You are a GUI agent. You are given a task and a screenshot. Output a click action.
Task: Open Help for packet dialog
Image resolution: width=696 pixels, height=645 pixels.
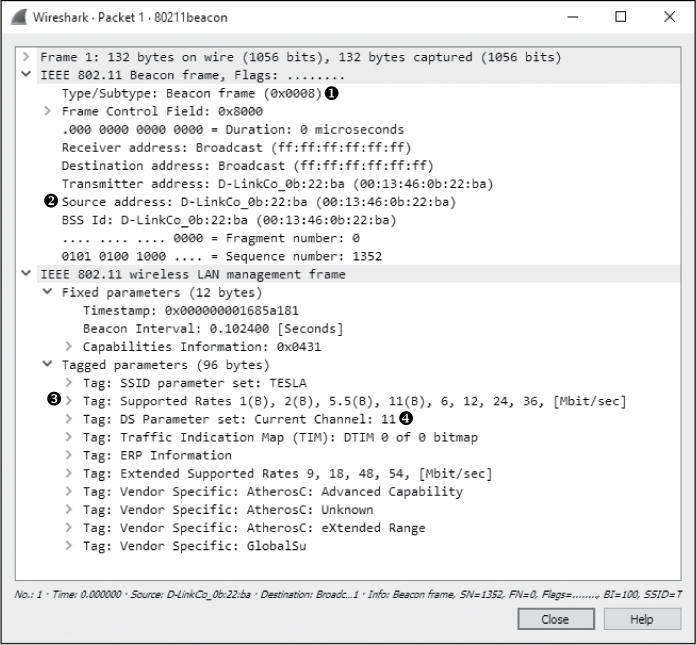click(x=642, y=619)
